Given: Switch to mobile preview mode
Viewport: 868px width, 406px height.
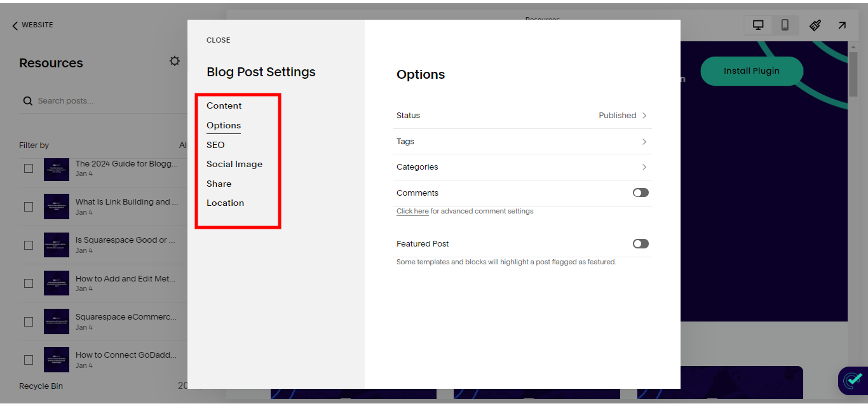Looking at the screenshot, I should 785,25.
